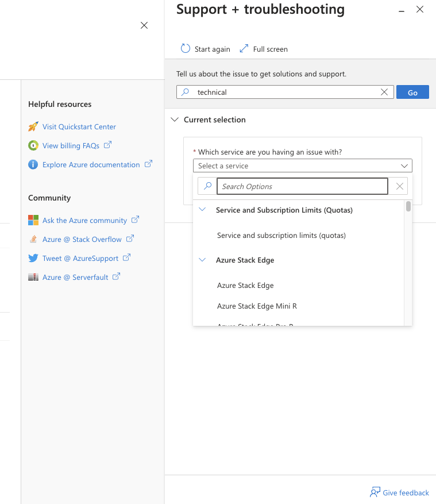This screenshot has height=504, width=436.
Task: Collapse Service and Subscription Limits (Quotas) group
Action: (x=202, y=210)
